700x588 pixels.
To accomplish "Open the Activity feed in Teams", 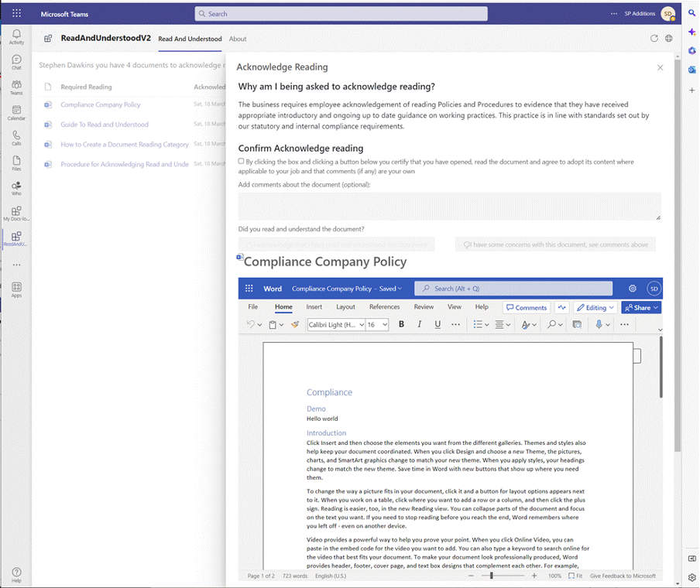I will click(15, 35).
